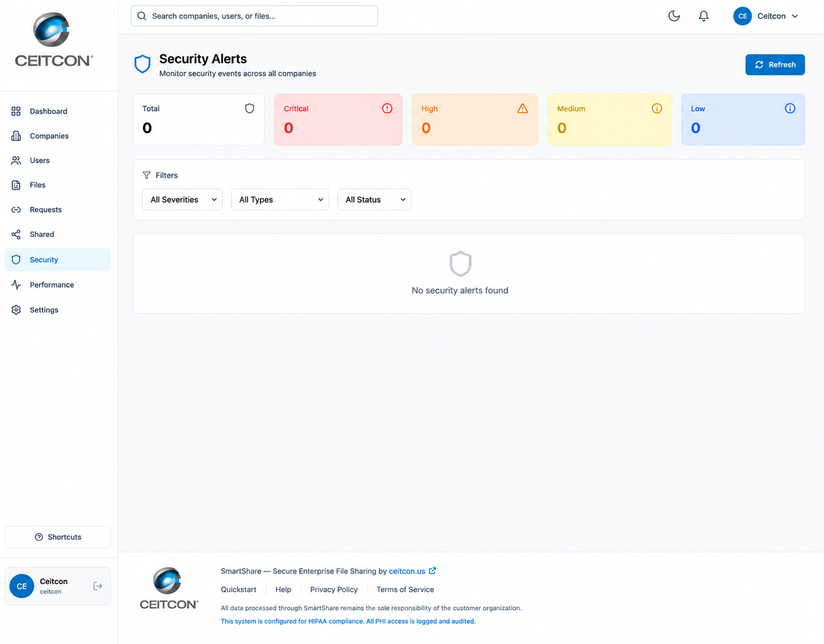This screenshot has width=824, height=644.
Task: Open the All Types dropdown
Action: tap(280, 199)
